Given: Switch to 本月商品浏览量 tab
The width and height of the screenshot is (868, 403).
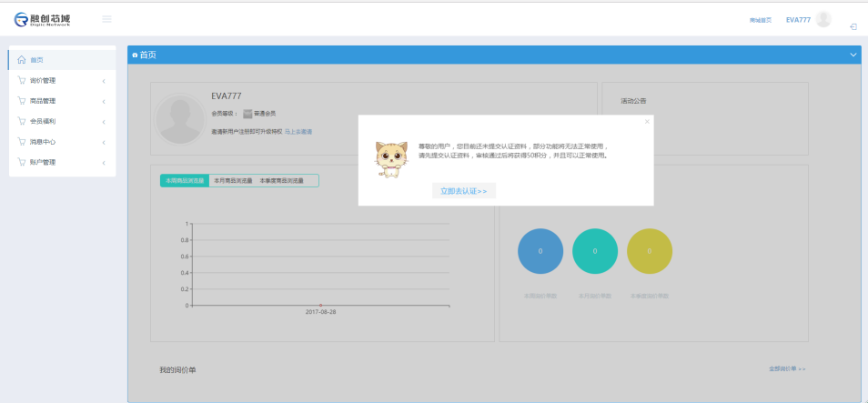Looking at the screenshot, I should coord(232,181).
